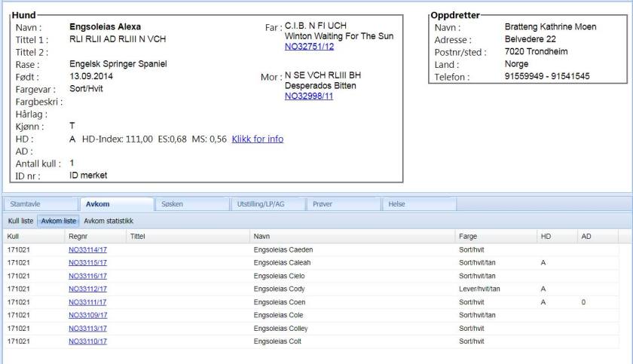Open father's registration link NO32751/12
Screen dimensions: 633x364
pos(309,47)
